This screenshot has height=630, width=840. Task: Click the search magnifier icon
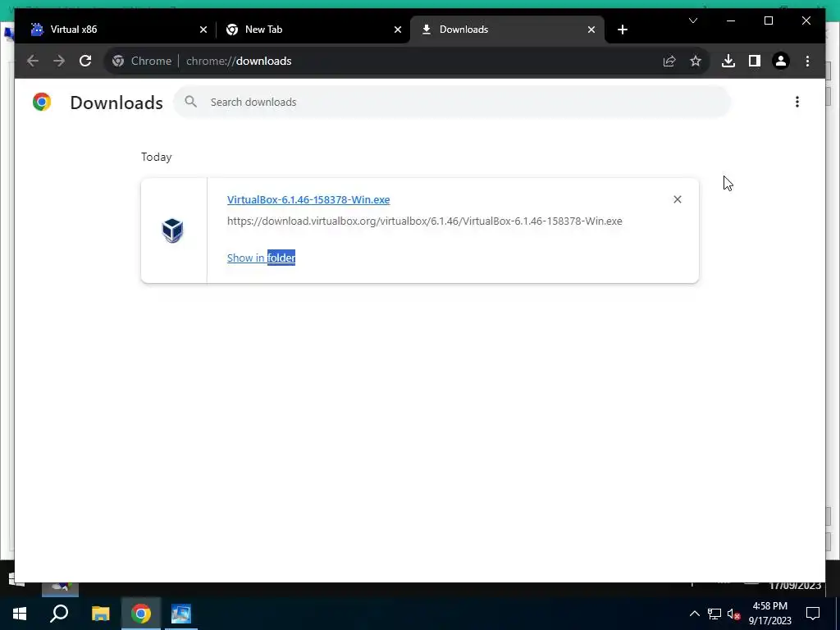click(x=190, y=102)
